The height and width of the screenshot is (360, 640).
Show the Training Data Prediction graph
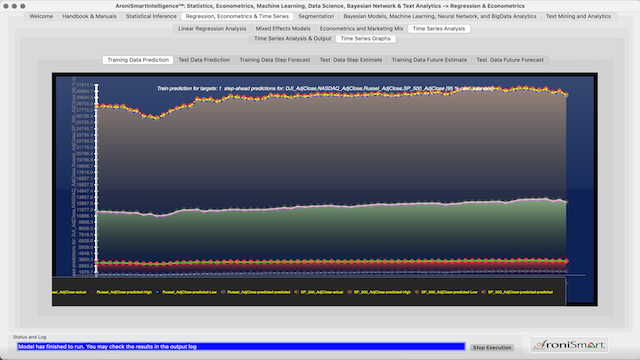tap(138, 60)
